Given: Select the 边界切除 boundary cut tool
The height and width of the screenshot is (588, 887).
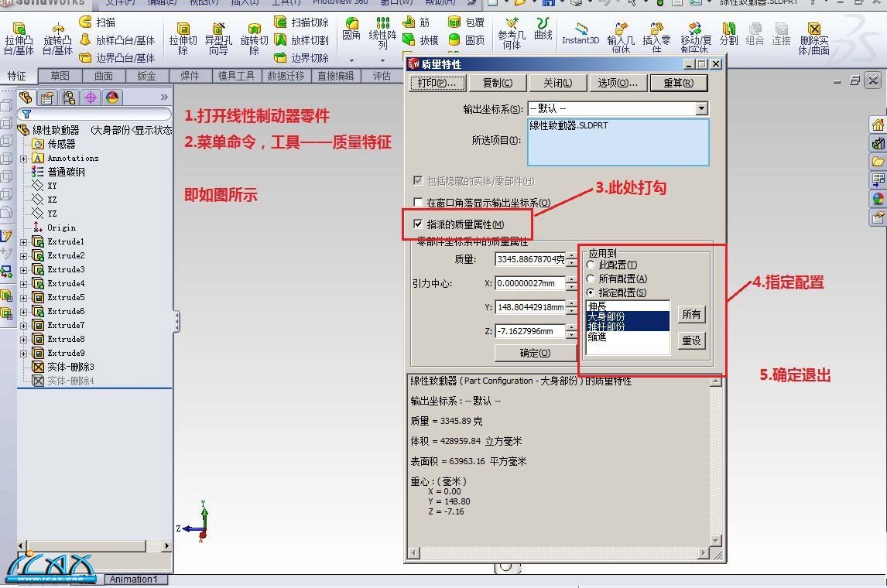Looking at the screenshot, I should [302, 58].
